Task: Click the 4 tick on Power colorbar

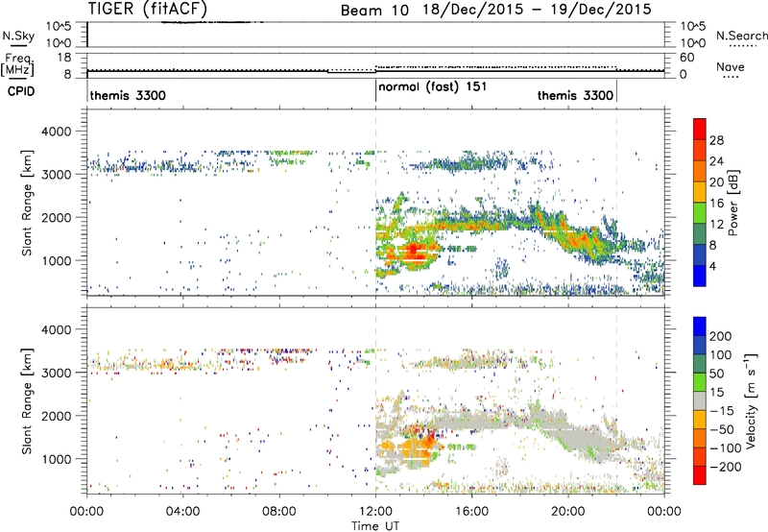Action: [x=713, y=266]
